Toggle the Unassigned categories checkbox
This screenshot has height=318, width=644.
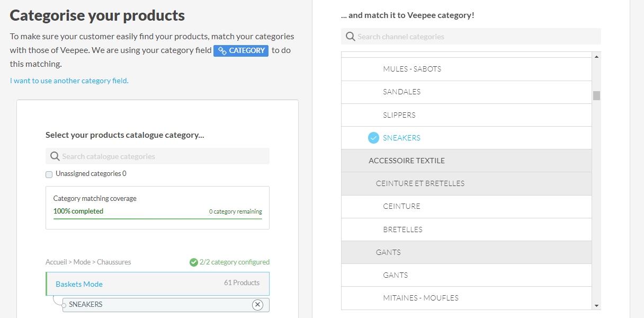click(x=49, y=174)
